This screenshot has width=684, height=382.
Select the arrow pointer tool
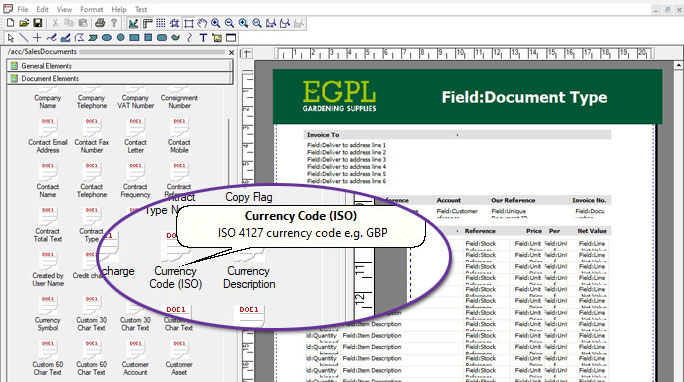pos(11,38)
